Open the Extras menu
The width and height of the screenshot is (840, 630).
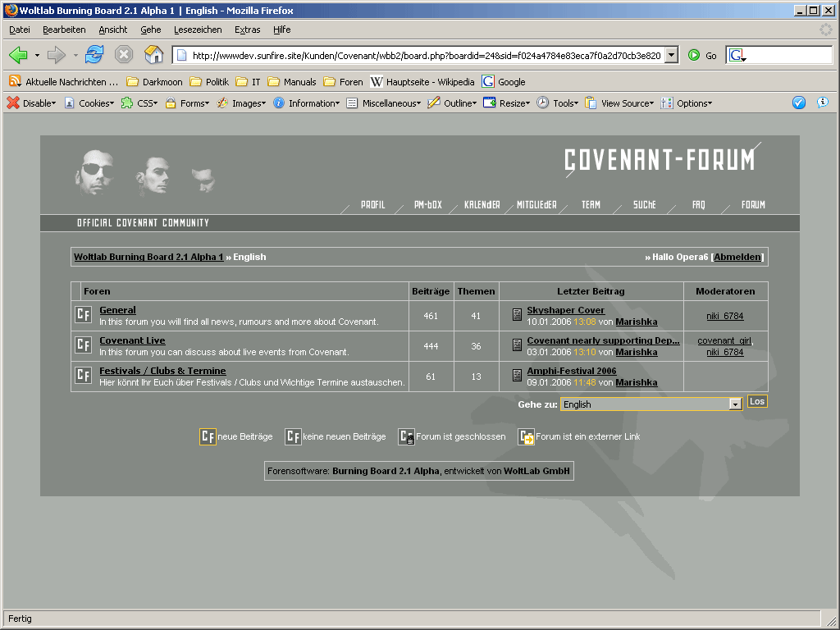tap(247, 30)
